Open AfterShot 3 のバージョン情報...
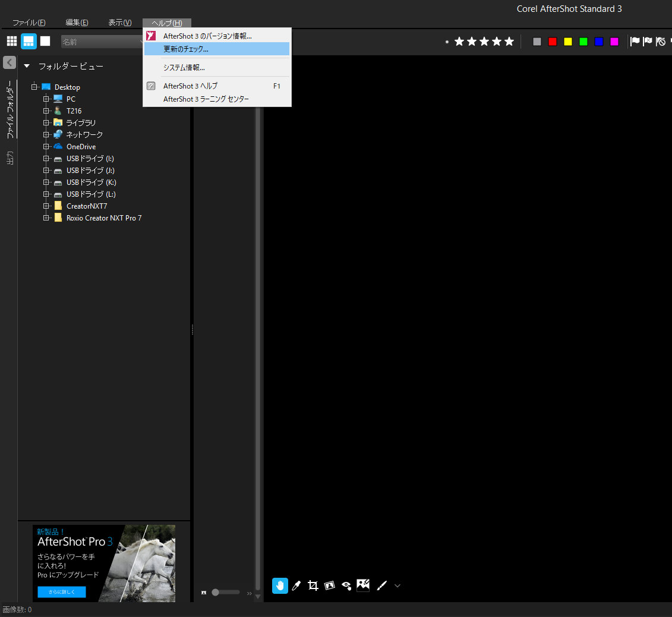Screen dimensions: 672x617 tap(217, 36)
